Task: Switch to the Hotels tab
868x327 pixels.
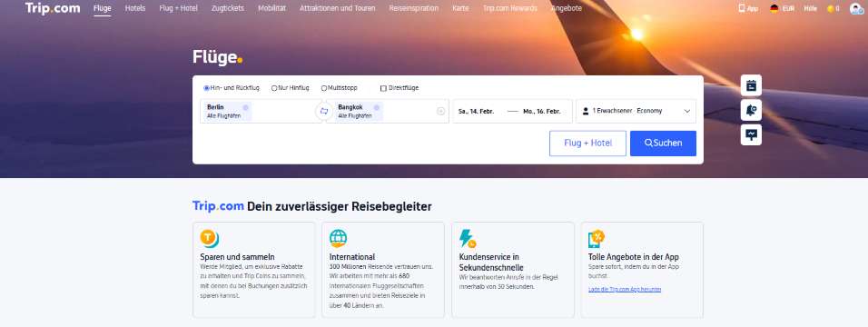Action: point(135,8)
